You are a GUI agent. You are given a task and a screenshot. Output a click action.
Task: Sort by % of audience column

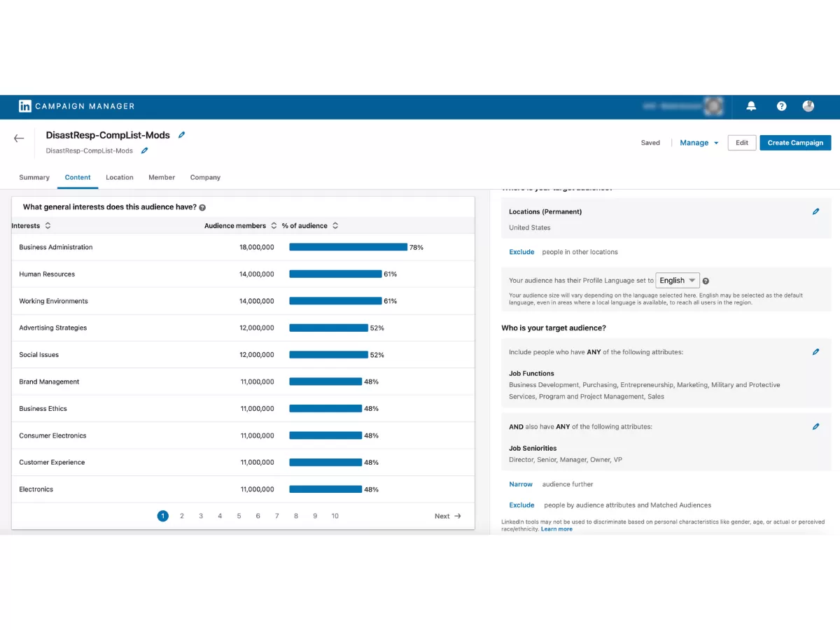coord(335,226)
